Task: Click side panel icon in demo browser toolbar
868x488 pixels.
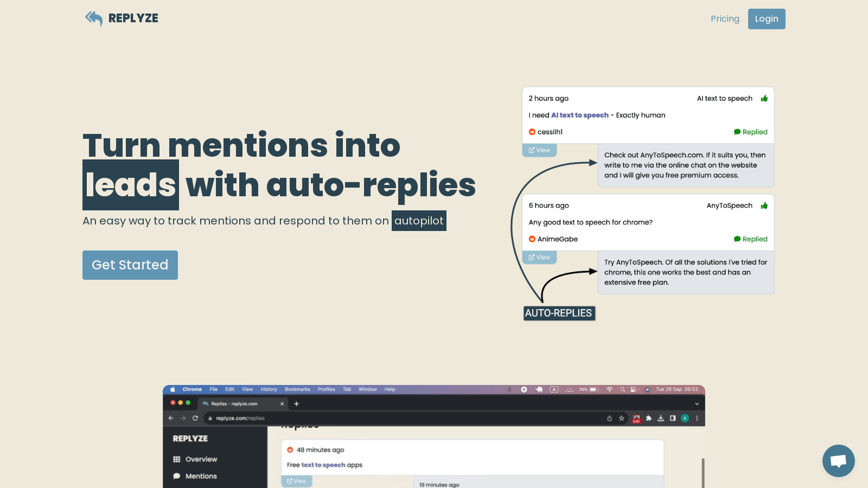Action: (x=673, y=418)
